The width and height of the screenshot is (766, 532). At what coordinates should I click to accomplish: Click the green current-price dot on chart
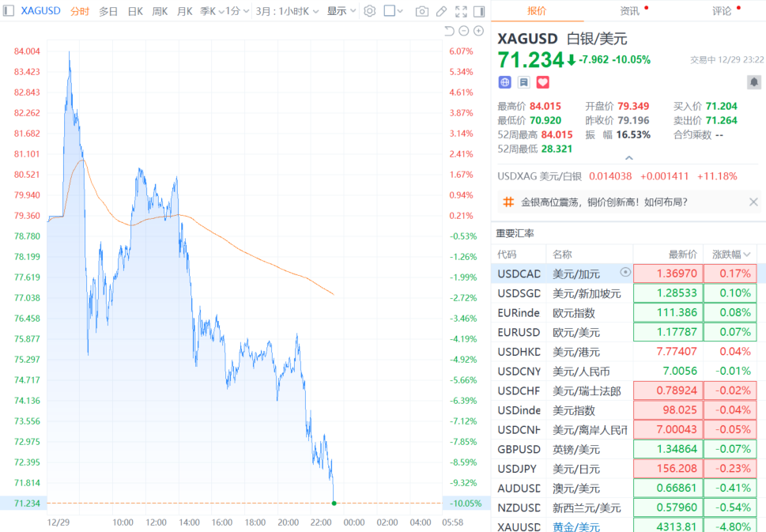click(x=334, y=504)
